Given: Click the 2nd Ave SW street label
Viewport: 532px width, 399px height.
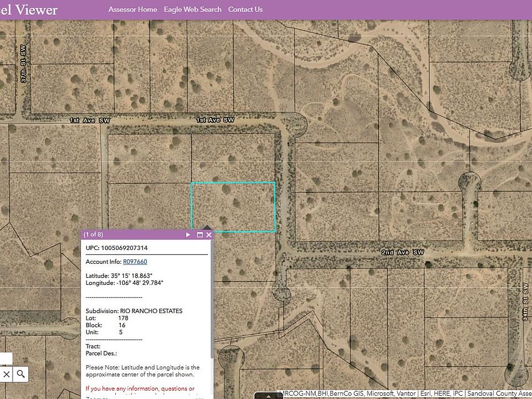Looking at the screenshot, I should 402,253.
